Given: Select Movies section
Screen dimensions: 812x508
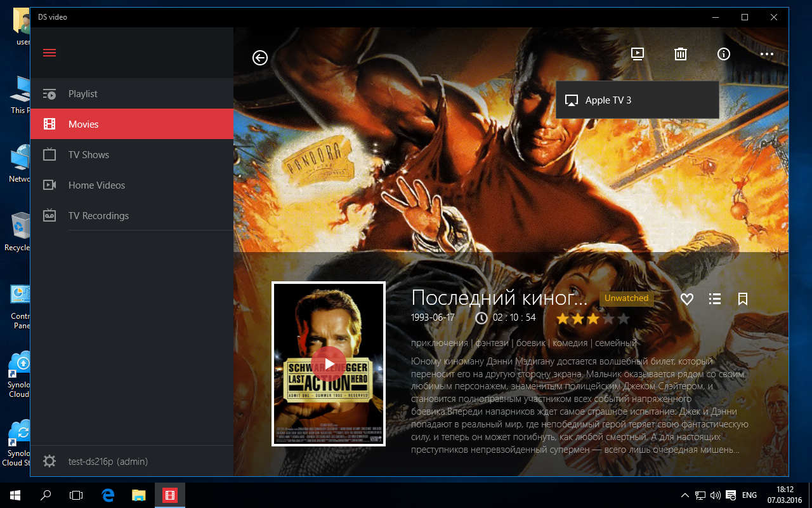Looking at the screenshot, I should [x=132, y=124].
